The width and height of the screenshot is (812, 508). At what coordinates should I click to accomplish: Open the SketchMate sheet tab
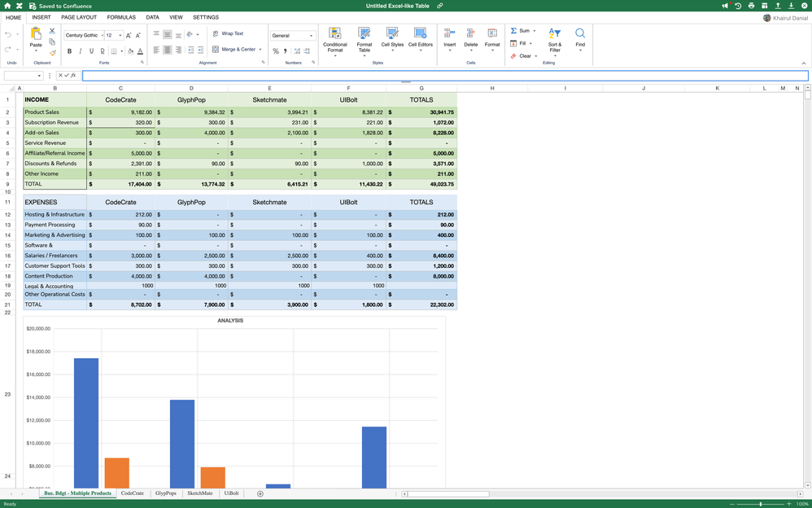click(200, 493)
